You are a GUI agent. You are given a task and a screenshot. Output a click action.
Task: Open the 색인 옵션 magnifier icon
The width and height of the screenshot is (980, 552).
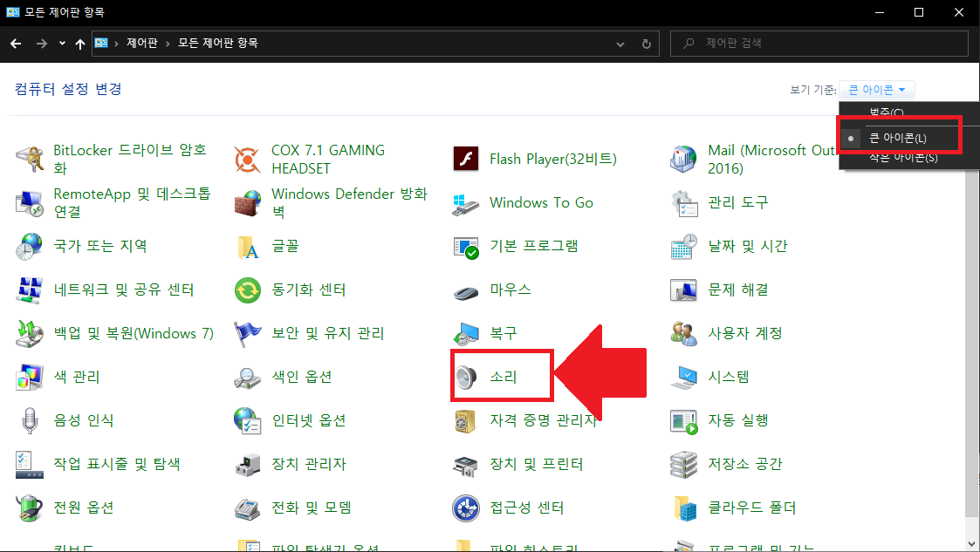tap(248, 378)
